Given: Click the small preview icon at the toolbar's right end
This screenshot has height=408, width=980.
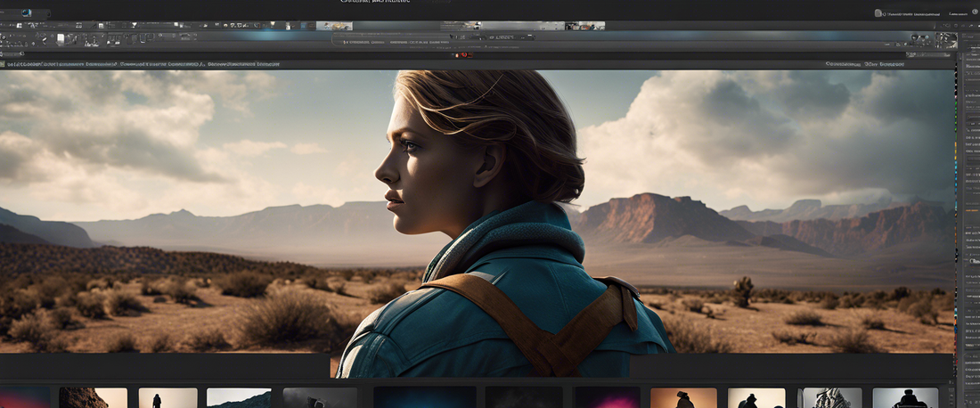Looking at the screenshot, I should pos(945,41).
